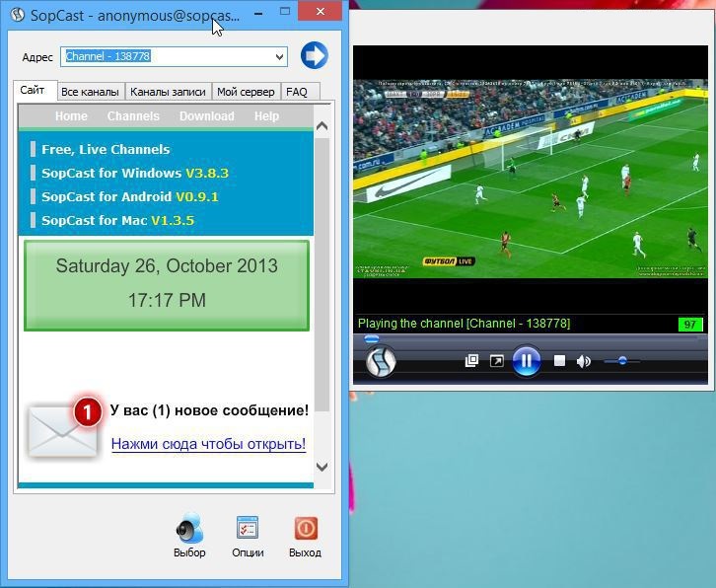Click the volume slider knob
The image size is (716, 588).
point(622,361)
